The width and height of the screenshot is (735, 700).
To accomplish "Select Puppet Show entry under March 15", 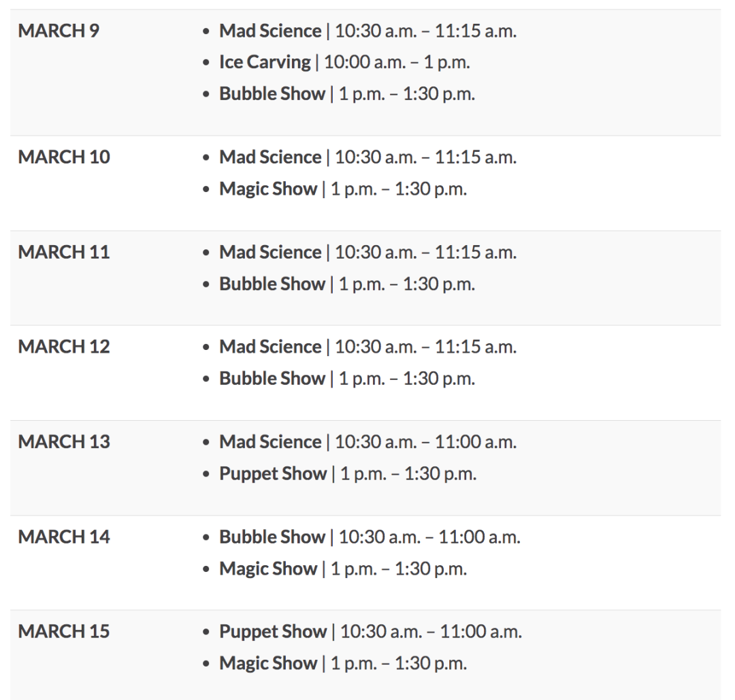I will coord(272,631).
